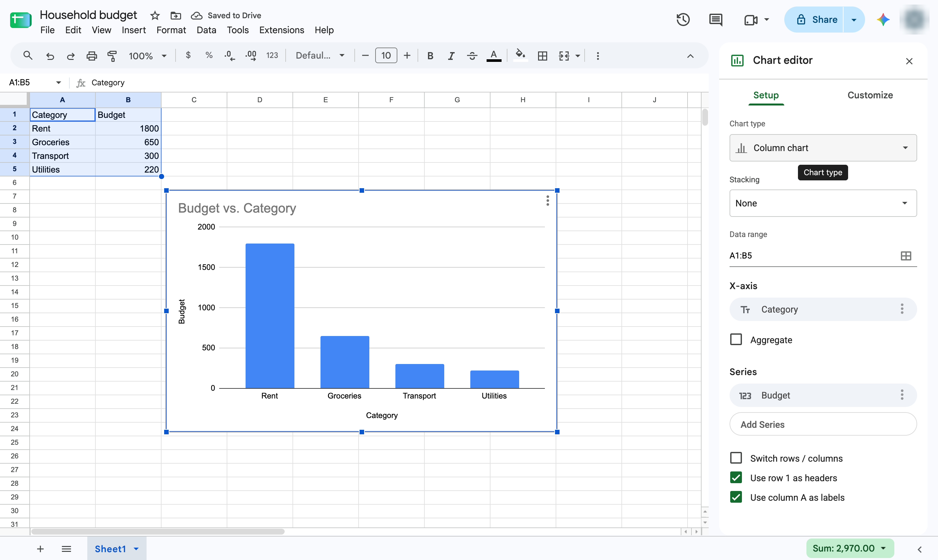Star the Household budget document

[x=155, y=16]
